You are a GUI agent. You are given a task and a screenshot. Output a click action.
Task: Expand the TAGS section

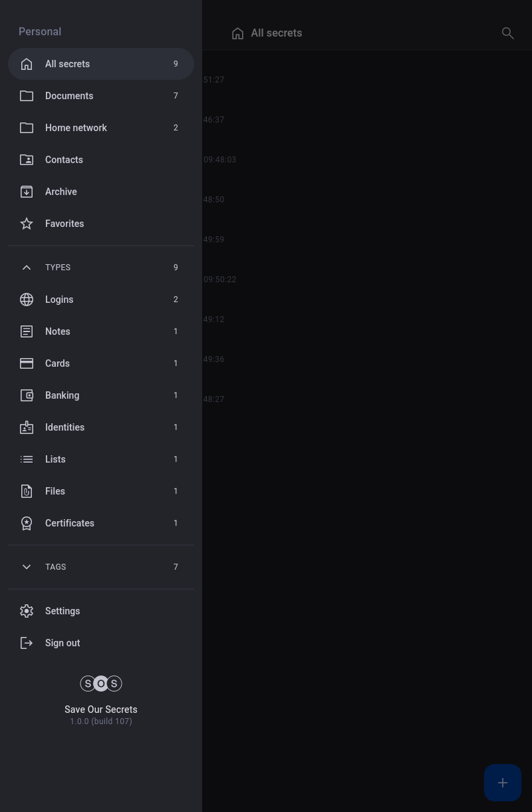pos(27,567)
